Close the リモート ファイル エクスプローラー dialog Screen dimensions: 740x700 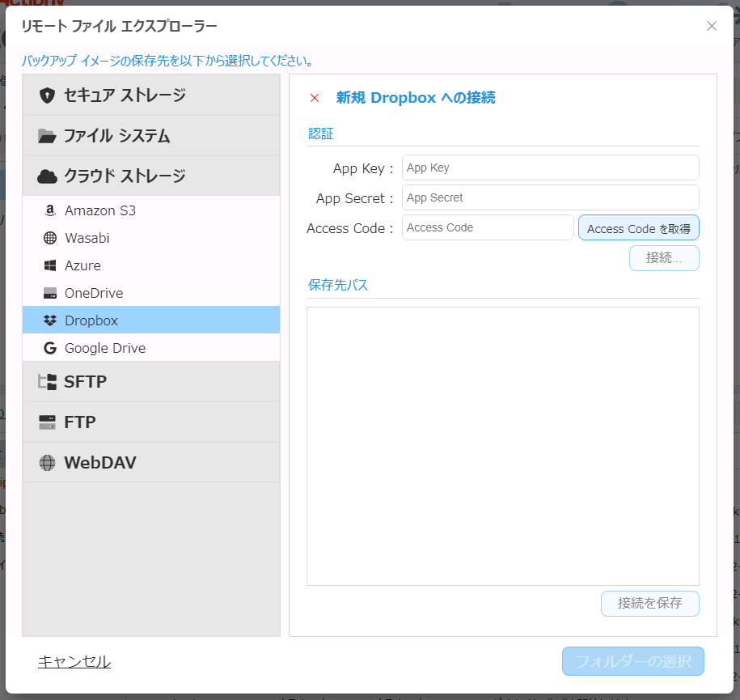712,26
